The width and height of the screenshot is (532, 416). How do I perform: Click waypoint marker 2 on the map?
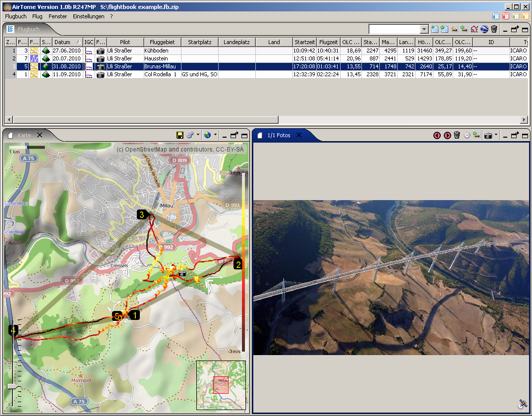click(x=238, y=264)
